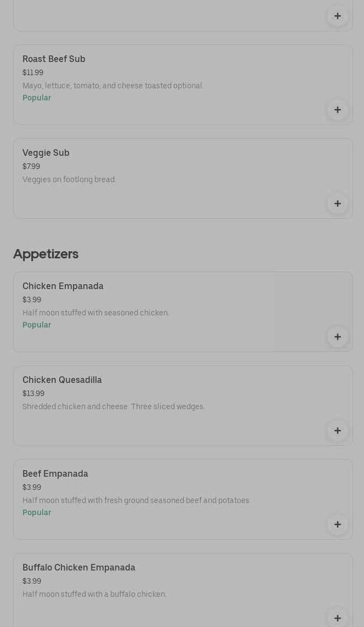Add Beef Empanada with plus button
The width and height of the screenshot is (364, 627).
338,524
